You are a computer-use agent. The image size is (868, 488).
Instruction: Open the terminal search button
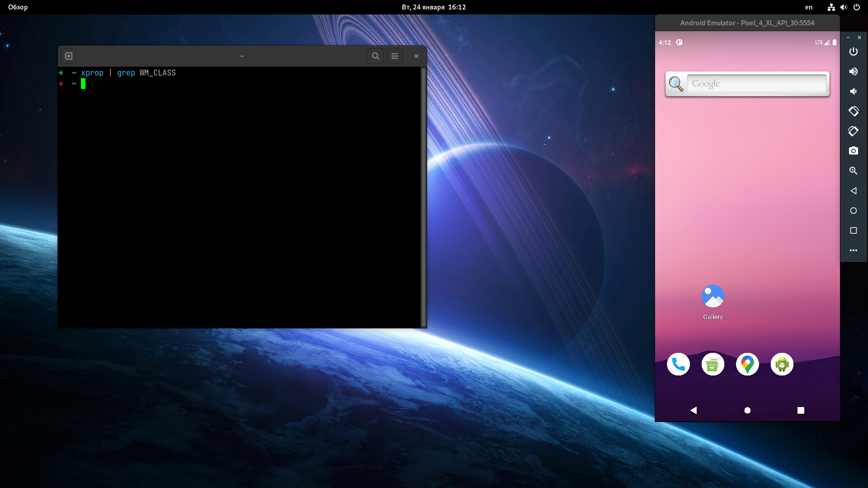pyautogui.click(x=375, y=56)
